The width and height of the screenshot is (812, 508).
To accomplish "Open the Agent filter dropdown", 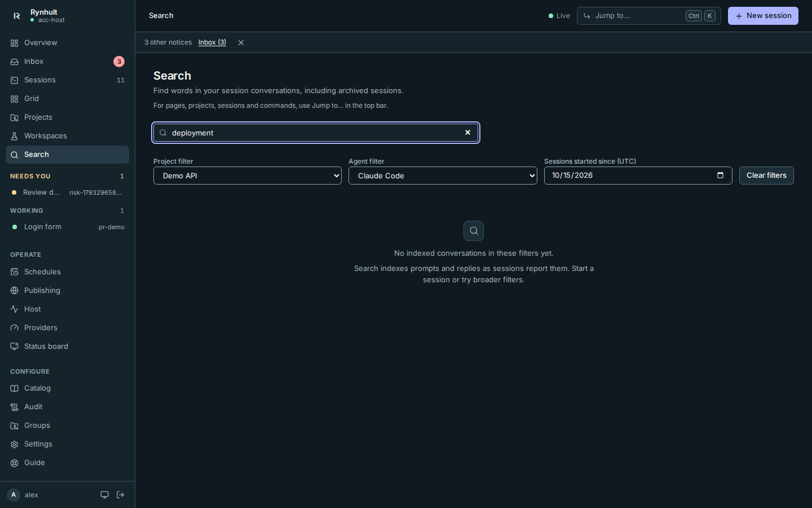I will click(x=443, y=176).
